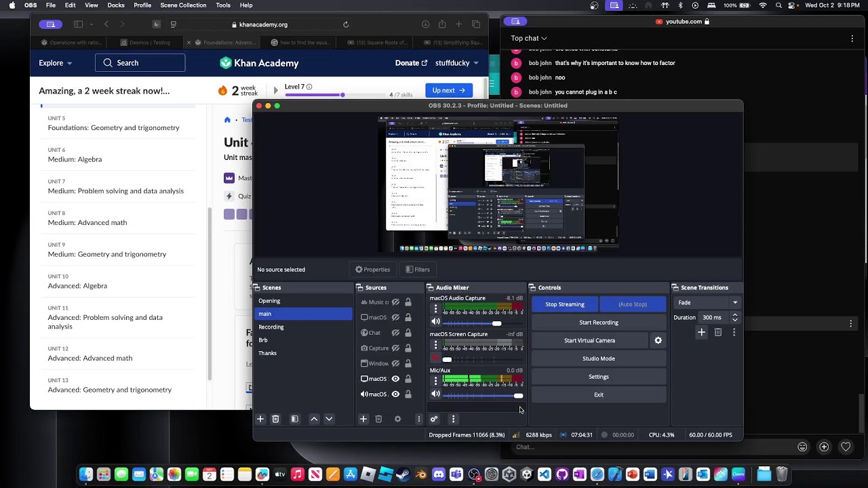
Task: Open Mic/Aux mixer options menu
Action: 435,381
